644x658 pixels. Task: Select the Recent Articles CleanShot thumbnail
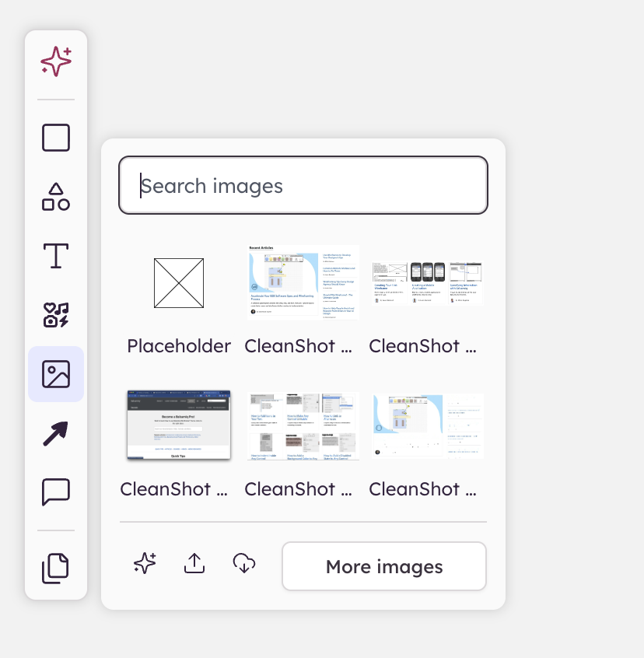(303, 282)
